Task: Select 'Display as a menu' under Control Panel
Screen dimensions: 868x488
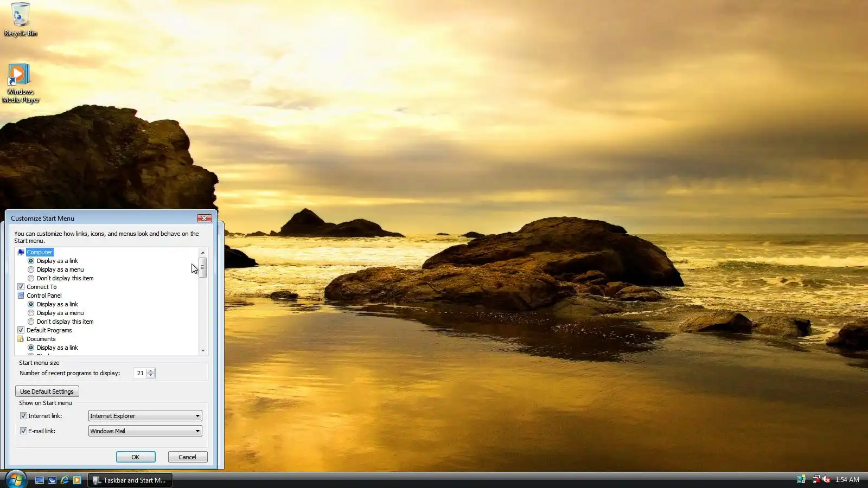Action: click(x=31, y=313)
